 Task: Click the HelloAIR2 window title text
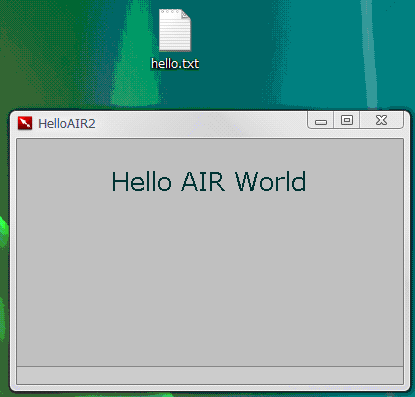pos(67,124)
